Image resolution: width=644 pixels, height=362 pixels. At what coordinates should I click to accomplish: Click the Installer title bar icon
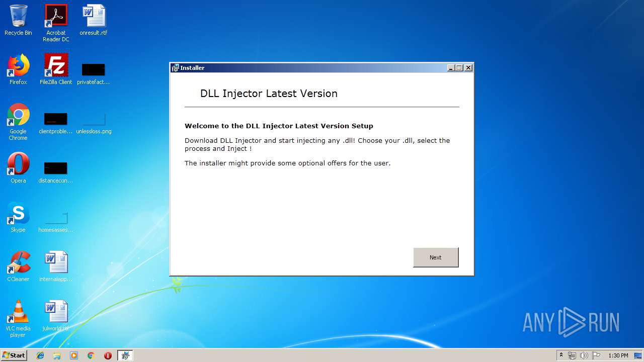click(175, 68)
